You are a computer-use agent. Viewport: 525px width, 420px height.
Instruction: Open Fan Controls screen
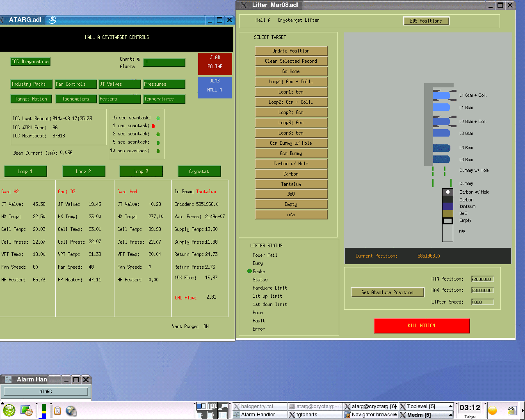76,84
